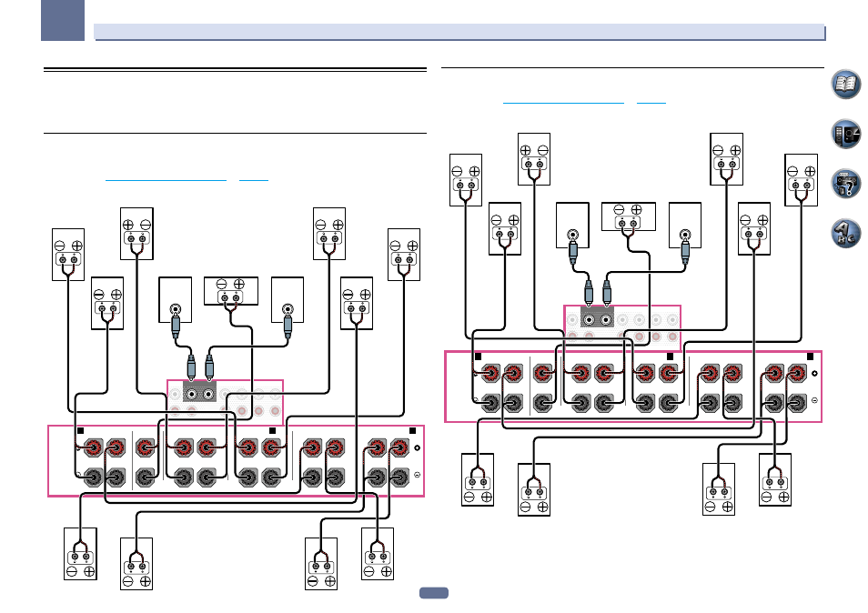Follow the shorter blue link above the left diagram
This screenshot has width=868, height=613.
point(254,180)
